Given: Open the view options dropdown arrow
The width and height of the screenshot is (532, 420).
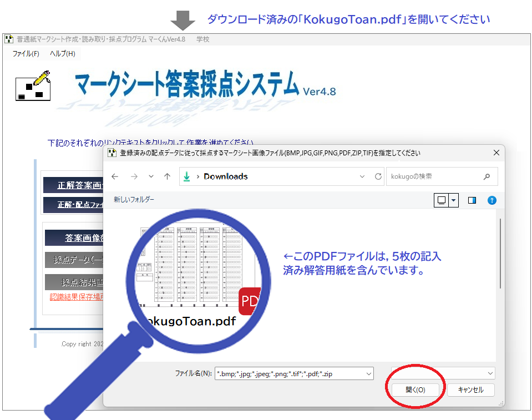Looking at the screenshot, I should click(x=454, y=200).
